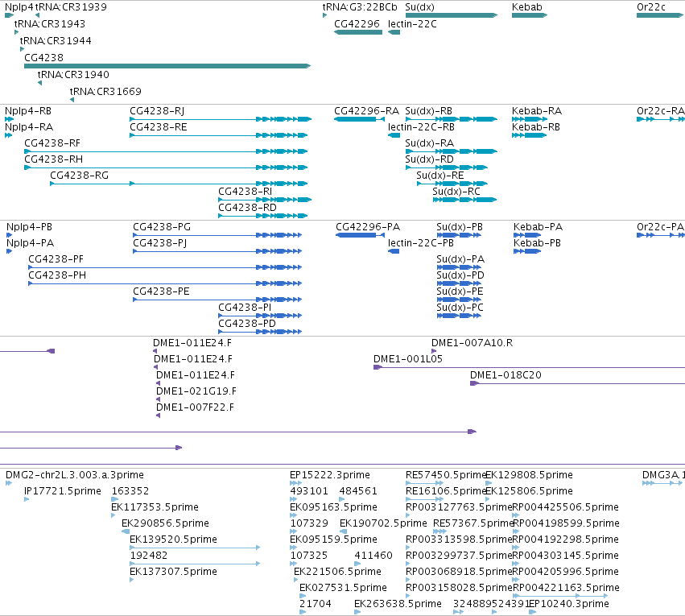Click CG4238-PJ protein label
The width and height of the screenshot is (685, 616).
[x=160, y=243]
